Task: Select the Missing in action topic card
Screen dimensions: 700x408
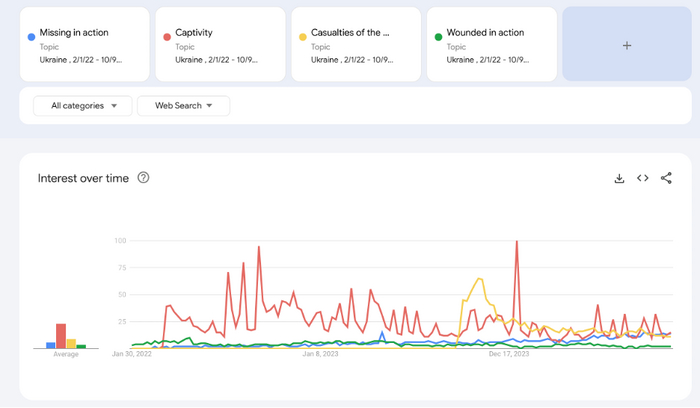Action: [84, 45]
